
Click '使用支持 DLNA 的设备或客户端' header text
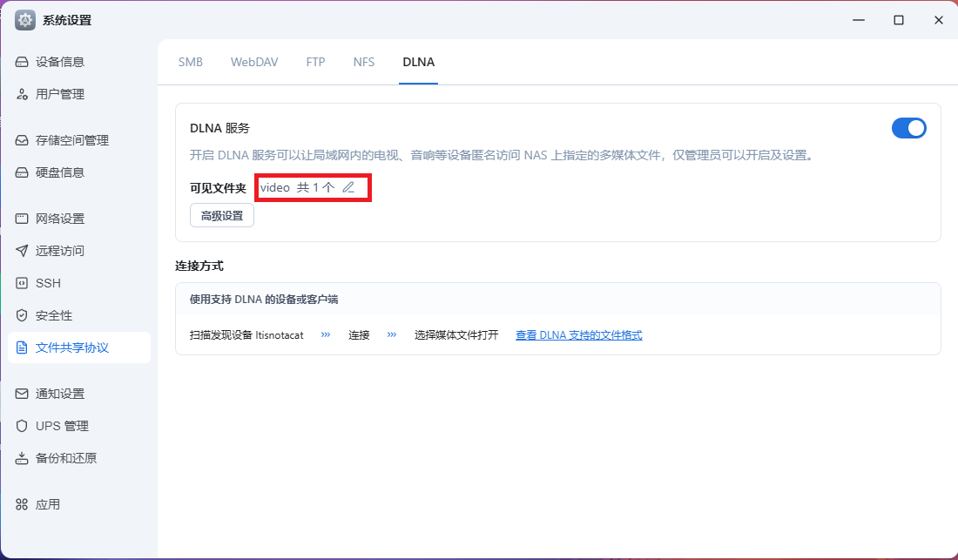(264, 300)
